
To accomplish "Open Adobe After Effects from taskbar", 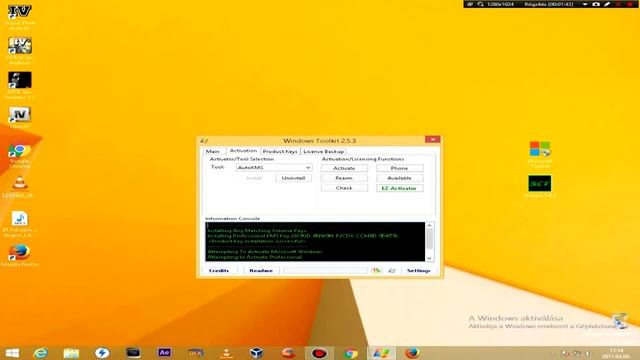I will [164, 353].
